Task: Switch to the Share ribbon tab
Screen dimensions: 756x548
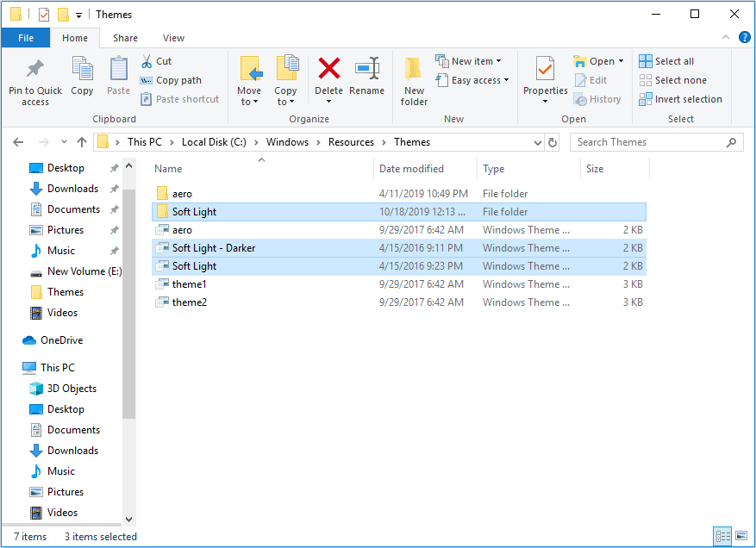Action: [125, 38]
